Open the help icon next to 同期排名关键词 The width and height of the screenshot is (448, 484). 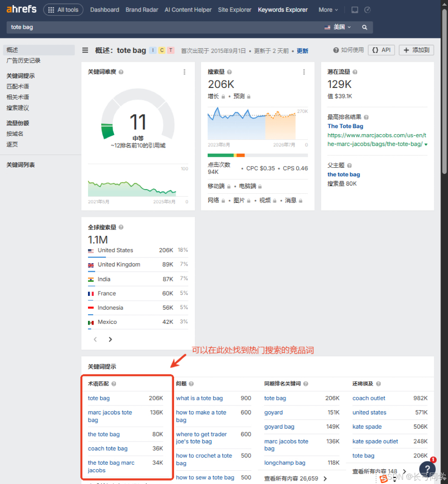click(306, 384)
